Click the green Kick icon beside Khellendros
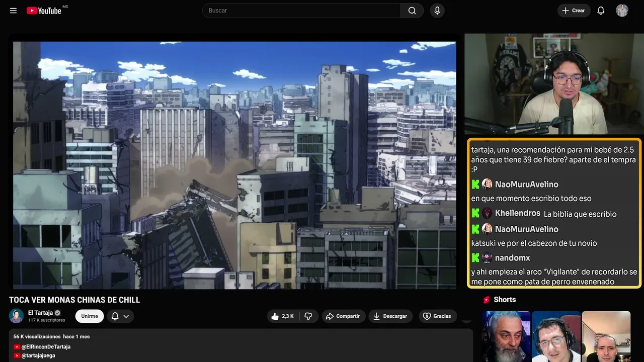Image resolution: width=644 pixels, height=362 pixels. (475, 213)
